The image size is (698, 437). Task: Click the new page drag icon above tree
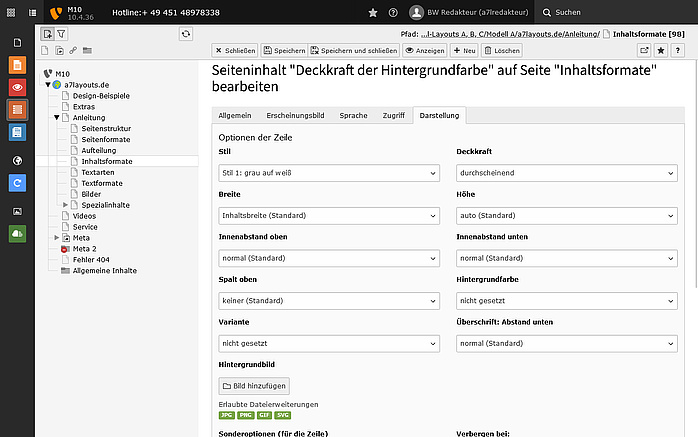pos(48,34)
